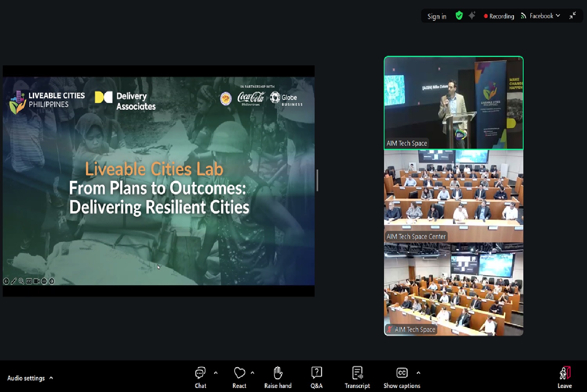Open the Facebook live stream dropdown
This screenshot has height=392, width=587.
coord(541,16)
